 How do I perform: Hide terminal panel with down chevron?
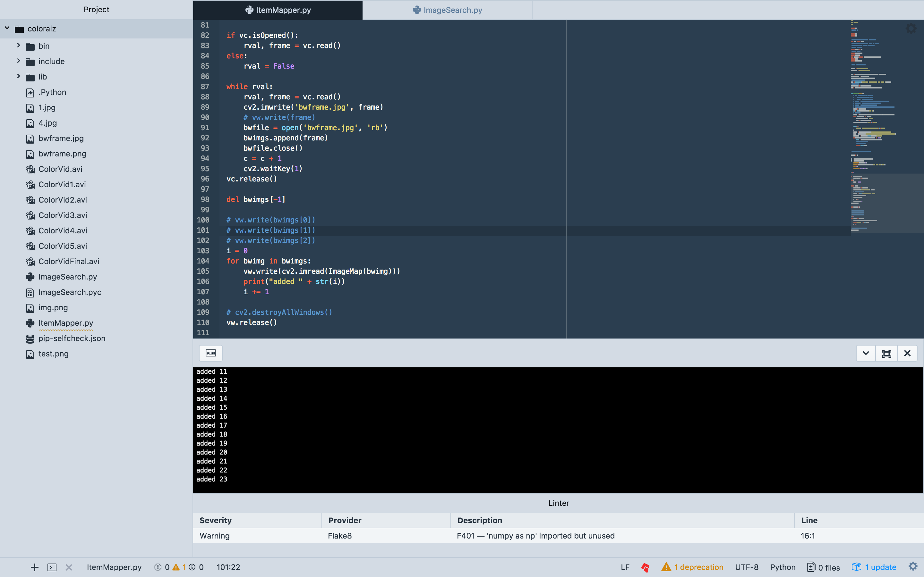pyautogui.click(x=866, y=353)
